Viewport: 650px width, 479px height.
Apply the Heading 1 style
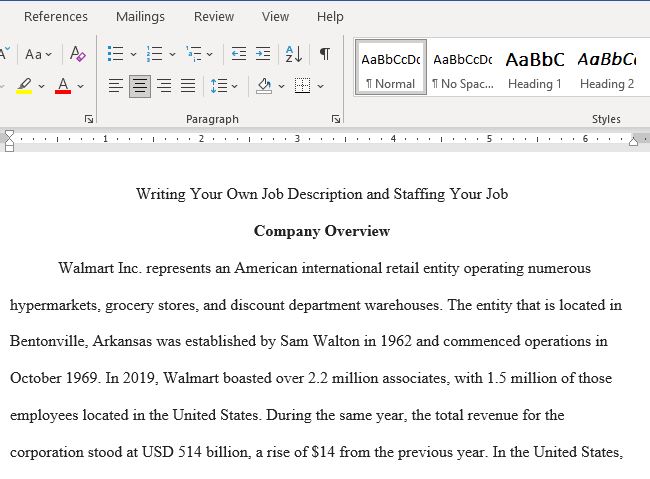point(535,67)
